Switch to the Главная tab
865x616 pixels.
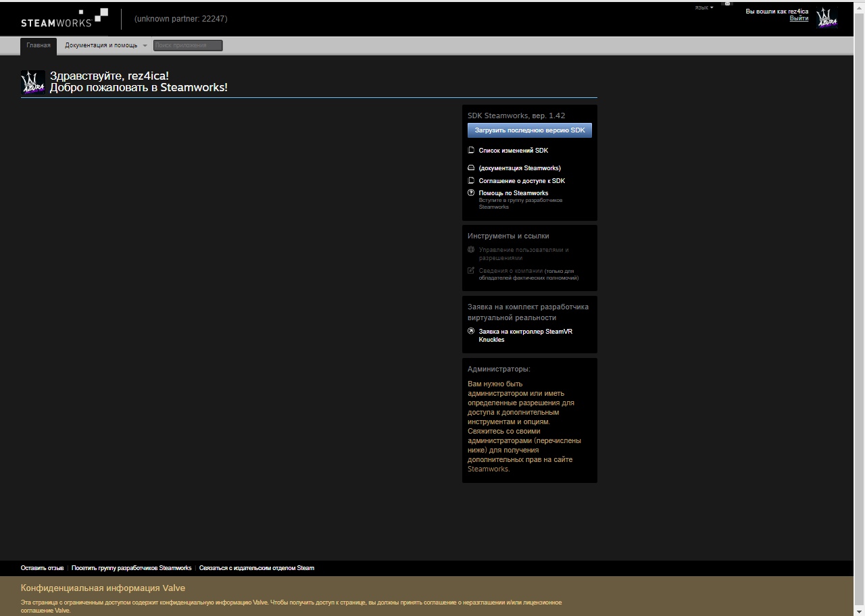(x=39, y=45)
